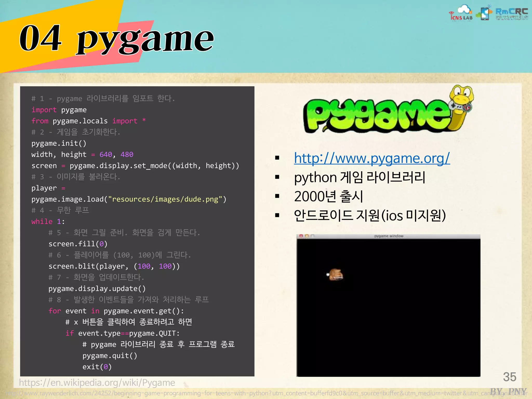Click the '# 3 - 이미지를 불러온다.' comment
This screenshot has height=399, width=532.
pyautogui.click(x=76, y=177)
